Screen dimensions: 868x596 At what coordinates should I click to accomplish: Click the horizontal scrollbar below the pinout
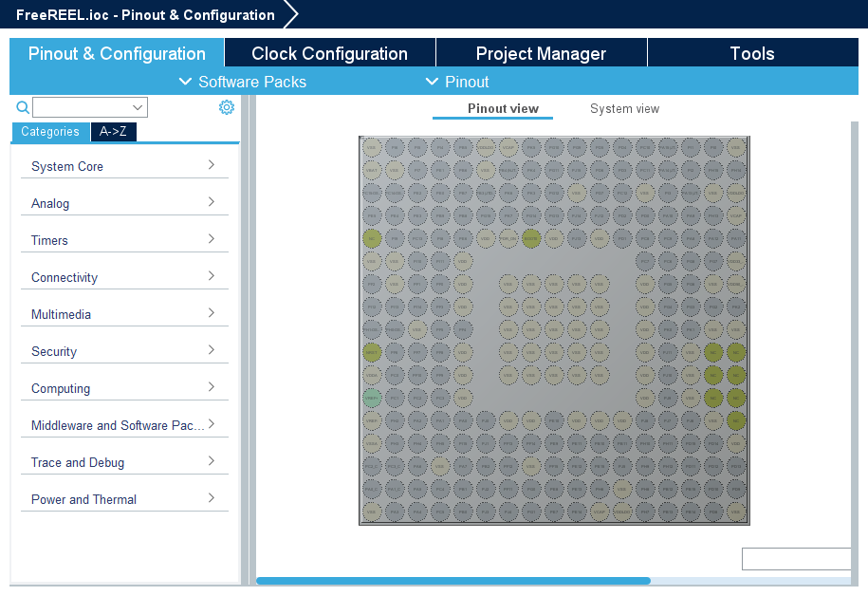[x=453, y=580]
